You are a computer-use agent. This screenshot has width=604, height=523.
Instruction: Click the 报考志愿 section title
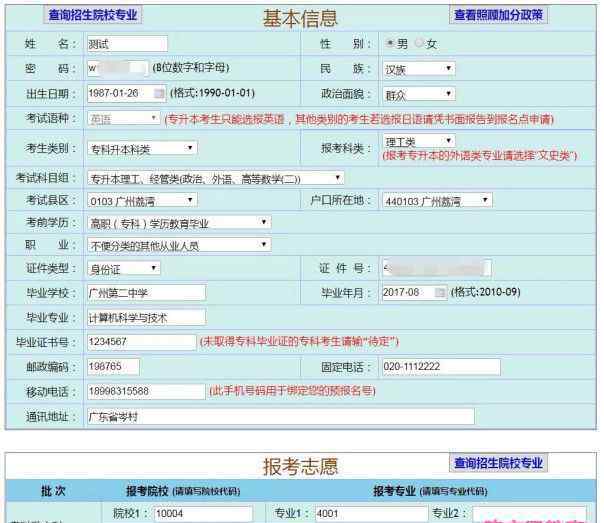coord(300,466)
